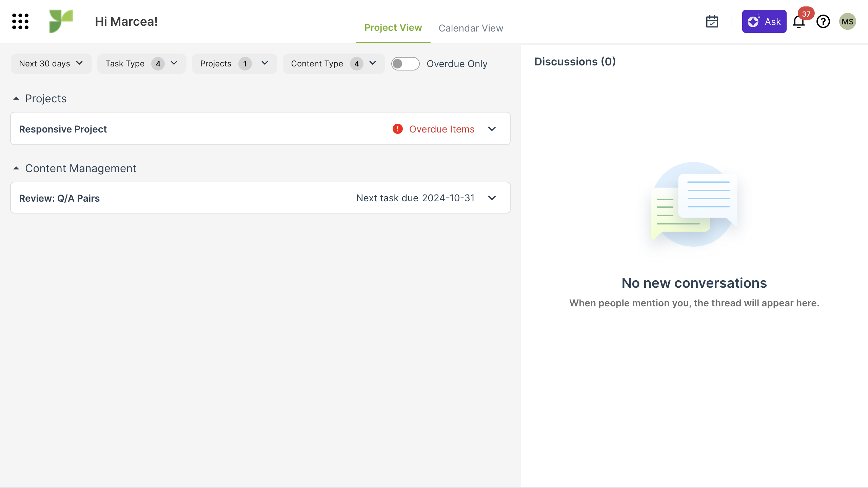Open the MS user avatar menu

pyautogui.click(x=847, y=22)
